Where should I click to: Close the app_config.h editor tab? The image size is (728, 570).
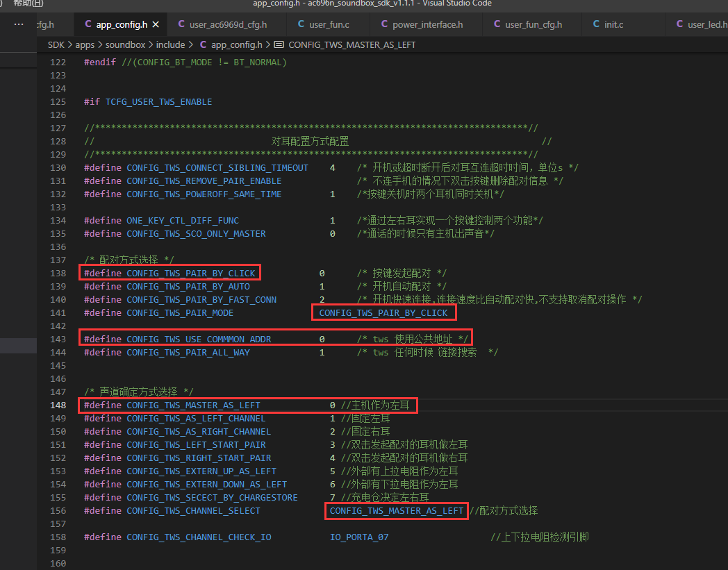[x=156, y=24]
